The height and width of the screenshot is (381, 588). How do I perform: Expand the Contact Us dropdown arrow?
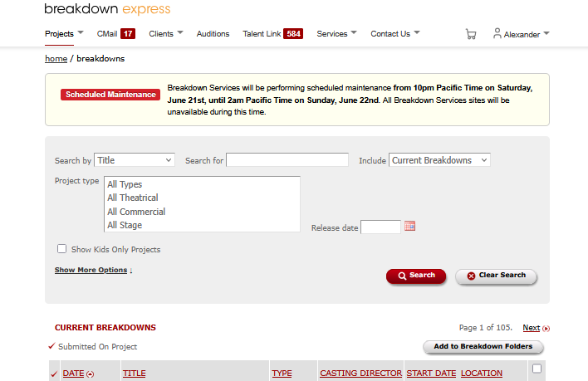[417, 32]
